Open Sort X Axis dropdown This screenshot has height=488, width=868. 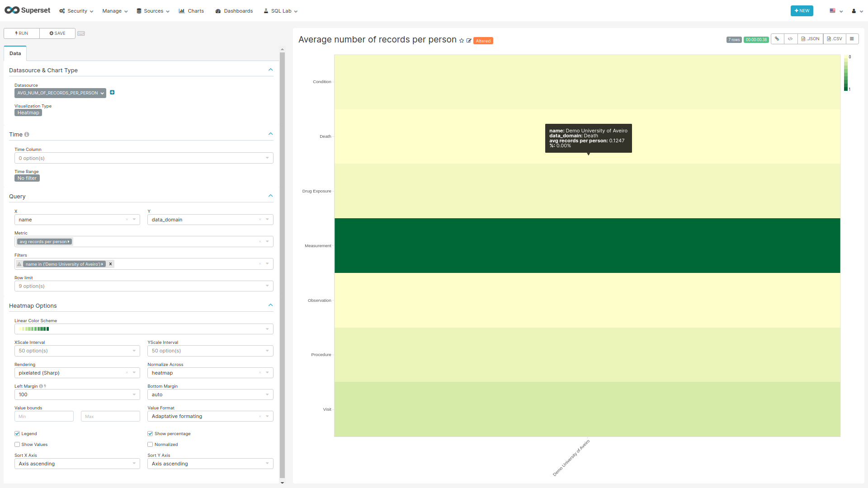(77, 464)
